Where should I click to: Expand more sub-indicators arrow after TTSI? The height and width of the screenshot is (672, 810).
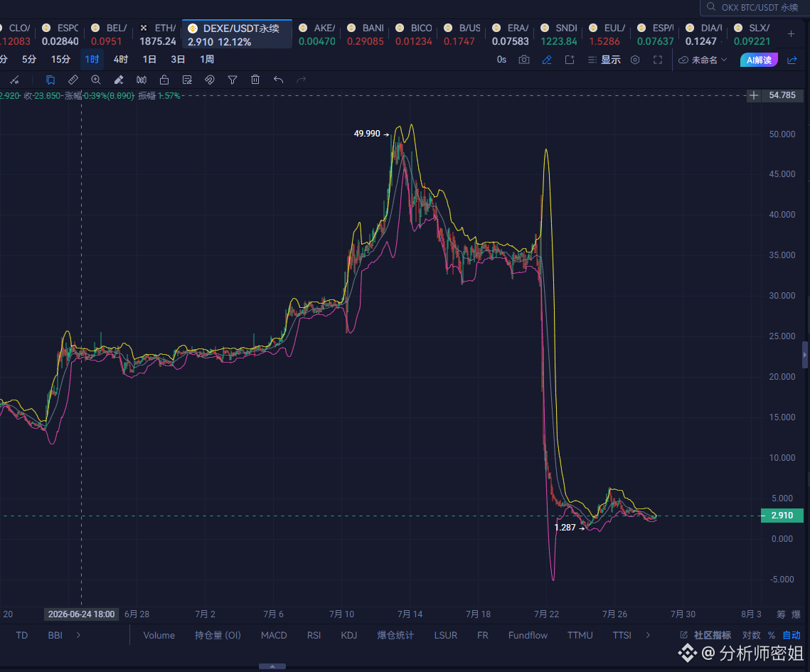[648, 635]
